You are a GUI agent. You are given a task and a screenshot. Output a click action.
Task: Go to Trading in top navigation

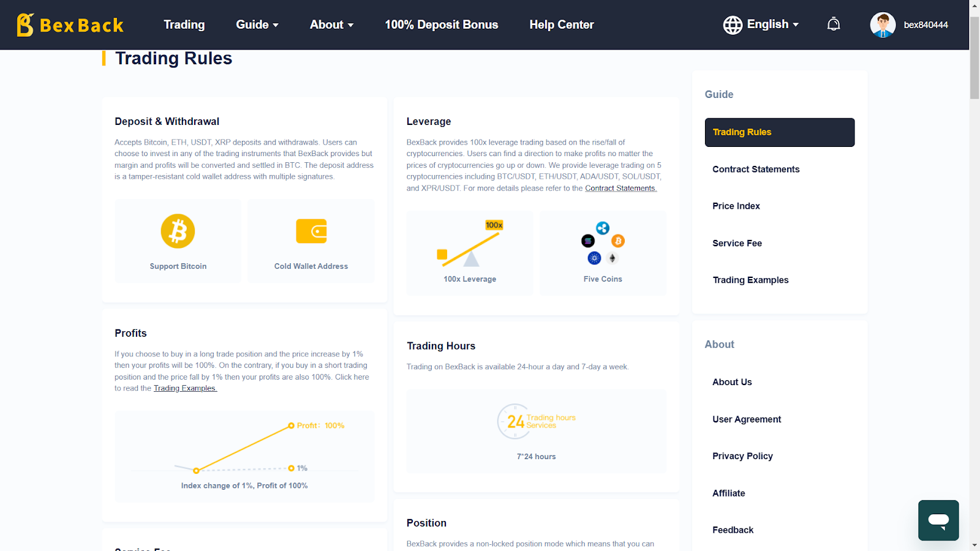tap(184, 24)
